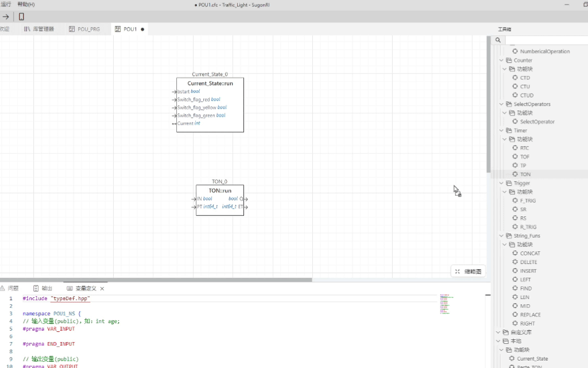588x368 pixels.
Task: Select the TOF timer block in toolbox
Action: 525,156
